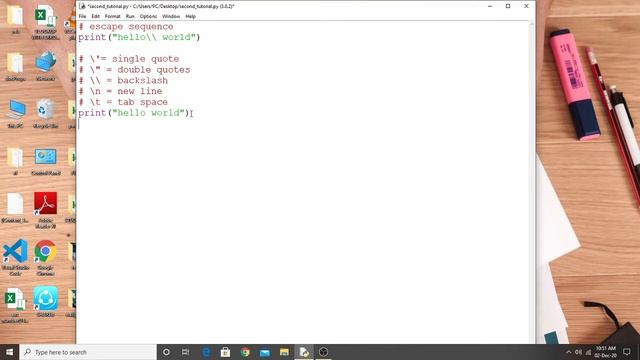Click the print("hello world") code line
Screen dimensions: 640x360
click(134, 113)
